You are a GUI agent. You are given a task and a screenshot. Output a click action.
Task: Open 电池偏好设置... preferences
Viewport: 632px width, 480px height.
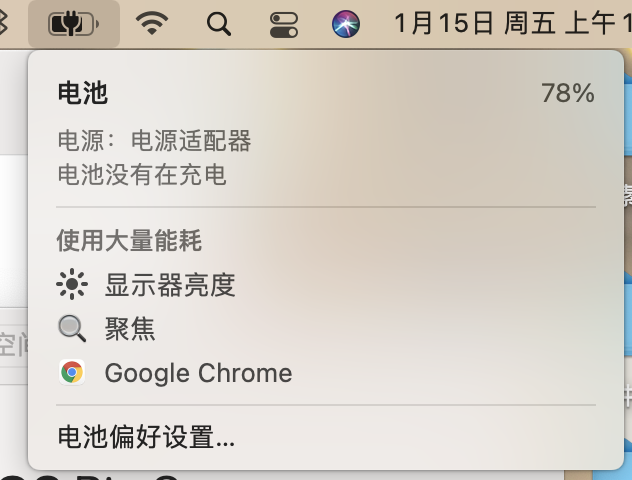(146, 437)
